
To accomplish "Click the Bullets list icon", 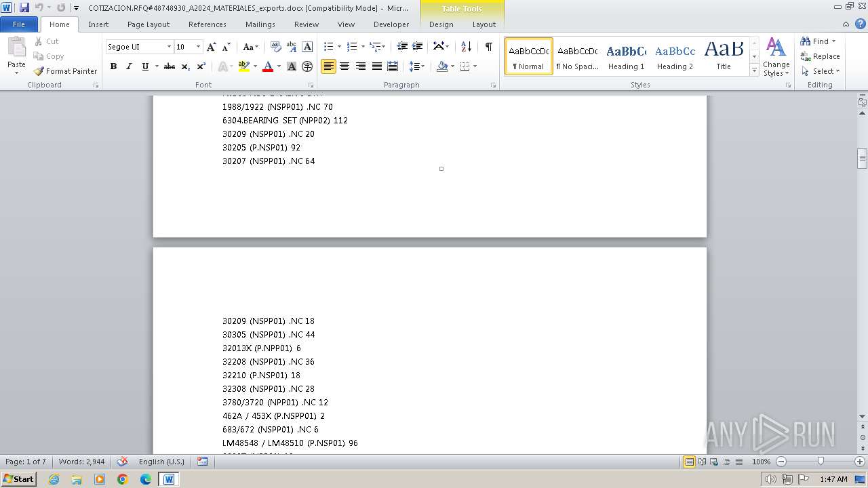I will pyautogui.click(x=328, y=47).
